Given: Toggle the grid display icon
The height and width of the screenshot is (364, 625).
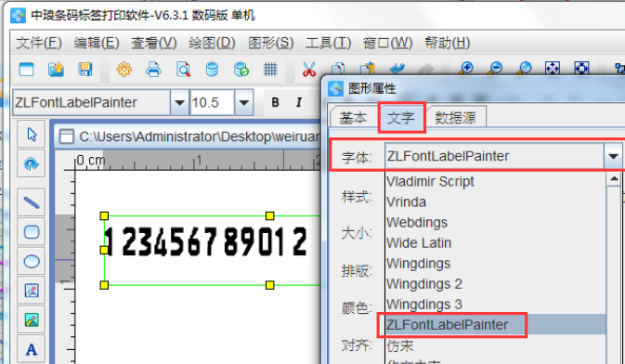Looking at the screenshot, I should (x=270, y=70).
